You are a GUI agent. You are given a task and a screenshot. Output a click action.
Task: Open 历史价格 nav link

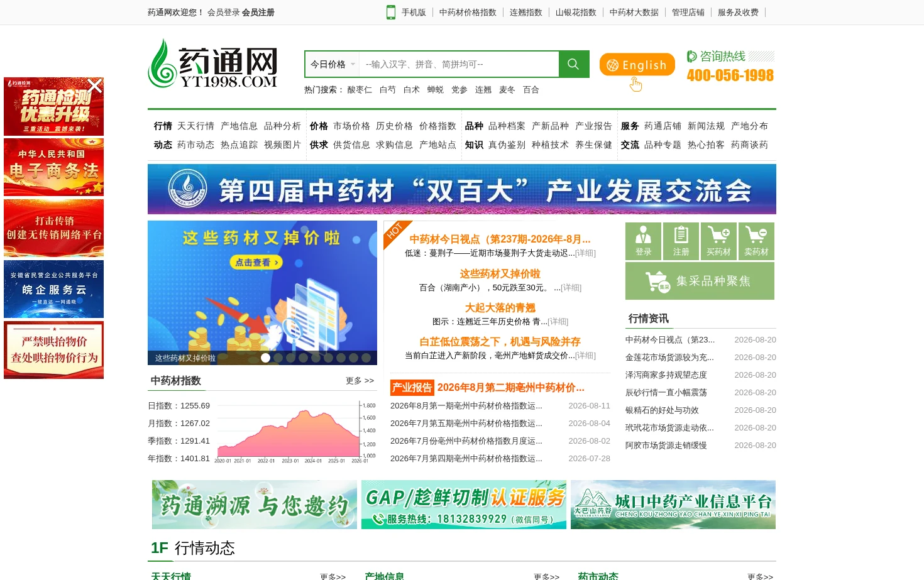[394, 126]
